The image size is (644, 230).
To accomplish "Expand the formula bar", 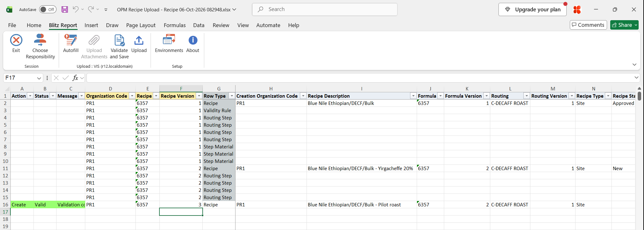I will (636, 78).
